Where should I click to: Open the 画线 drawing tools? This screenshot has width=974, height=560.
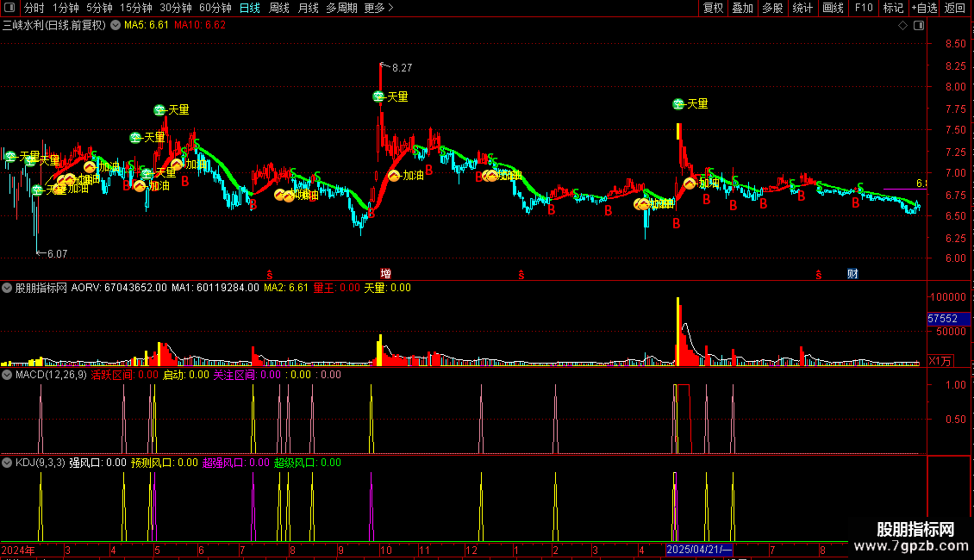(x=833, y=8)
